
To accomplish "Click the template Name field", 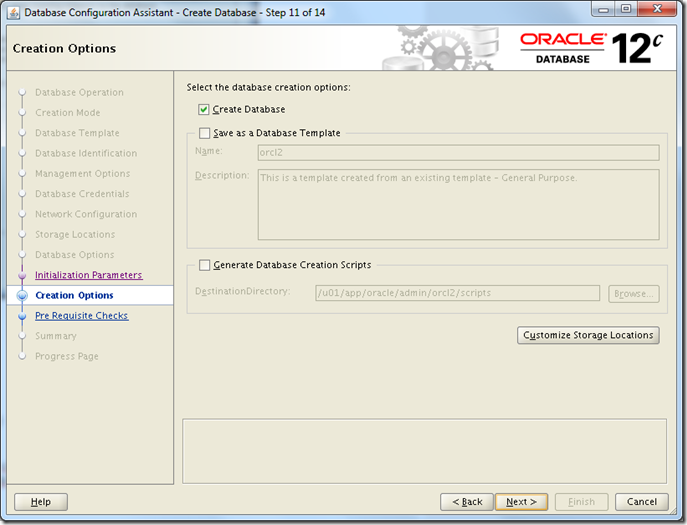I will pyautogui.click(x=458, y=153).
